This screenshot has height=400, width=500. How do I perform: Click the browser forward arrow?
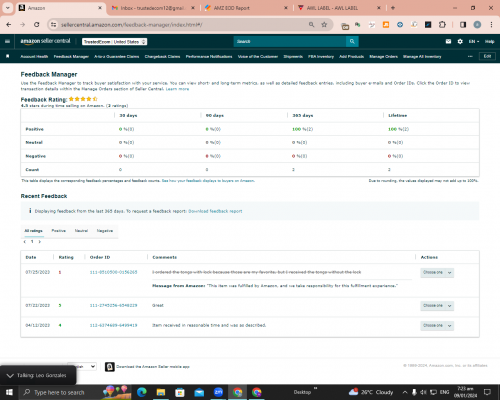(x=22, y=25)
